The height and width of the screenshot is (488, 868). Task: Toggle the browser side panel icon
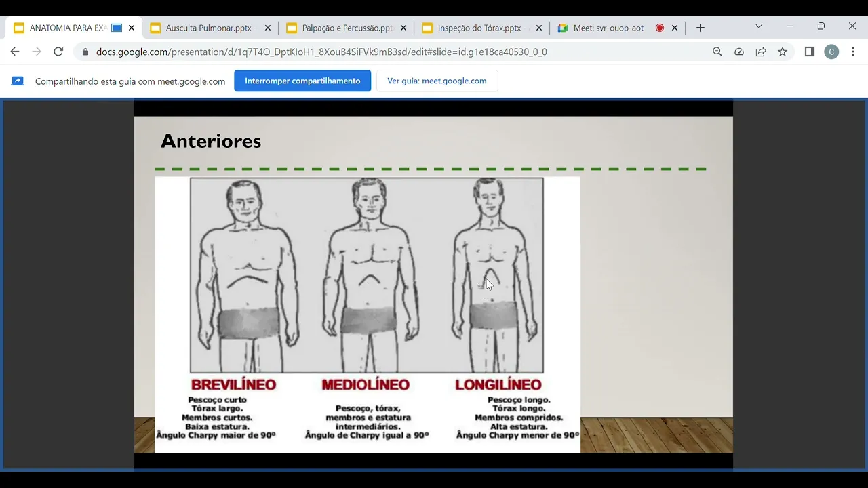[x=809, y=52]
